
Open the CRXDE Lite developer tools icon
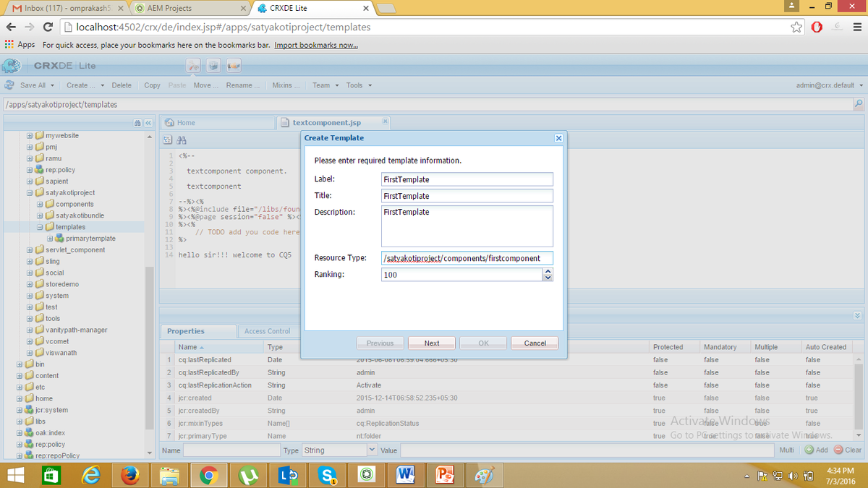194,66
